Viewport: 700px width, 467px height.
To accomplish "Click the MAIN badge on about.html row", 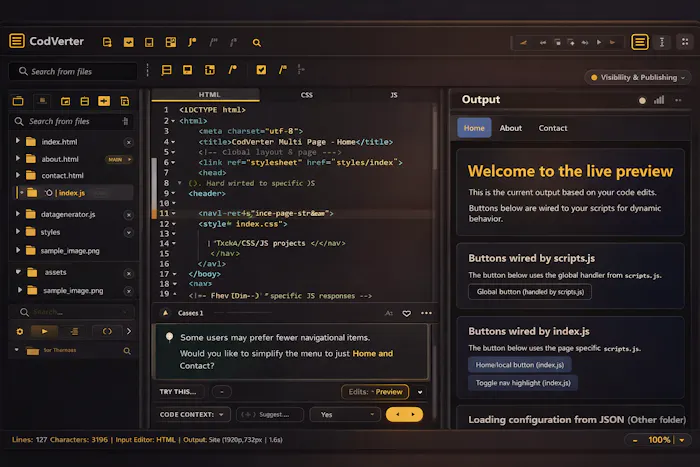I will point(119,159).
